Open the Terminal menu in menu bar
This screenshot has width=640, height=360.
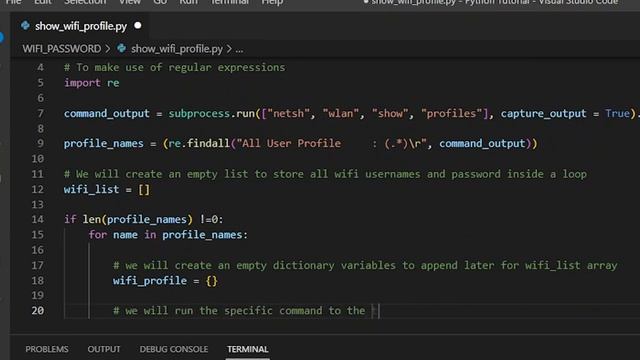click(x=230, y=2)
